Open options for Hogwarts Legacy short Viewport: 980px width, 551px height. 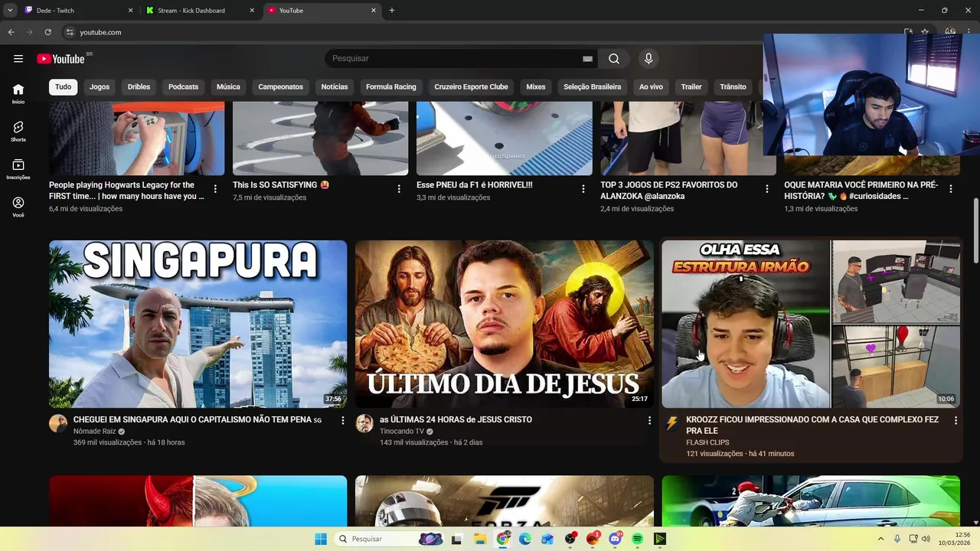pos(215,189)
